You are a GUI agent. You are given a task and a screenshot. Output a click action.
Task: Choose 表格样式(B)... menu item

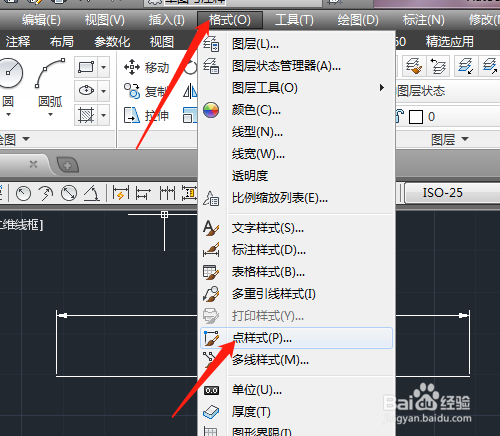point(296,272)
